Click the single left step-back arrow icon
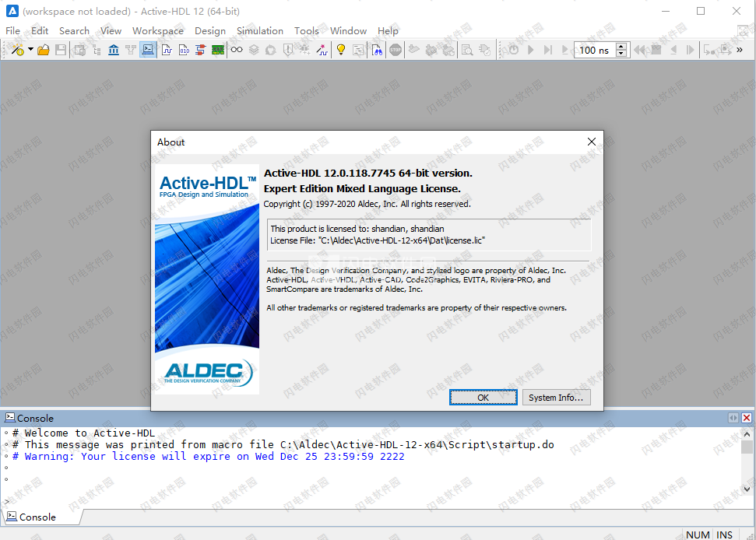 coord(673,50)
